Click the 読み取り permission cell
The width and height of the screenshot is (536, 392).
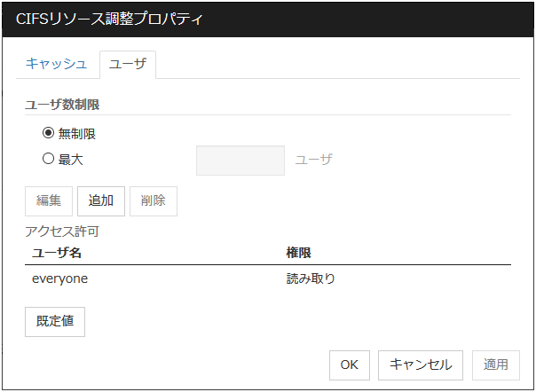tap(310, 278)
